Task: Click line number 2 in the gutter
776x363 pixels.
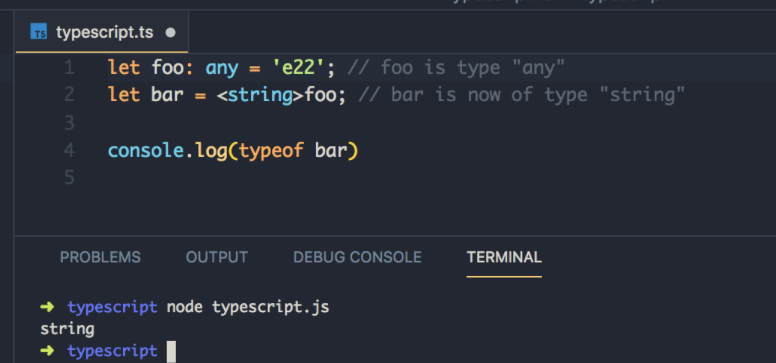Action: point(69,94)
